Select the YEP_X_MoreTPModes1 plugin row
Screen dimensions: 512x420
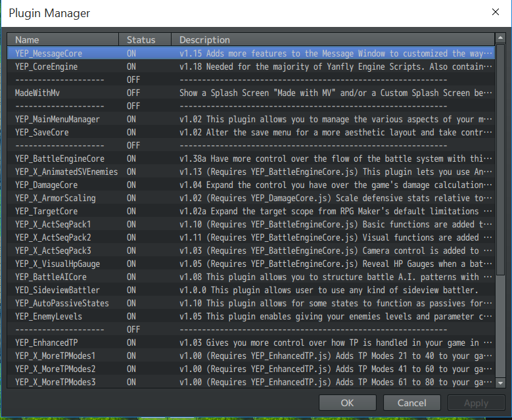coord(251,356)
